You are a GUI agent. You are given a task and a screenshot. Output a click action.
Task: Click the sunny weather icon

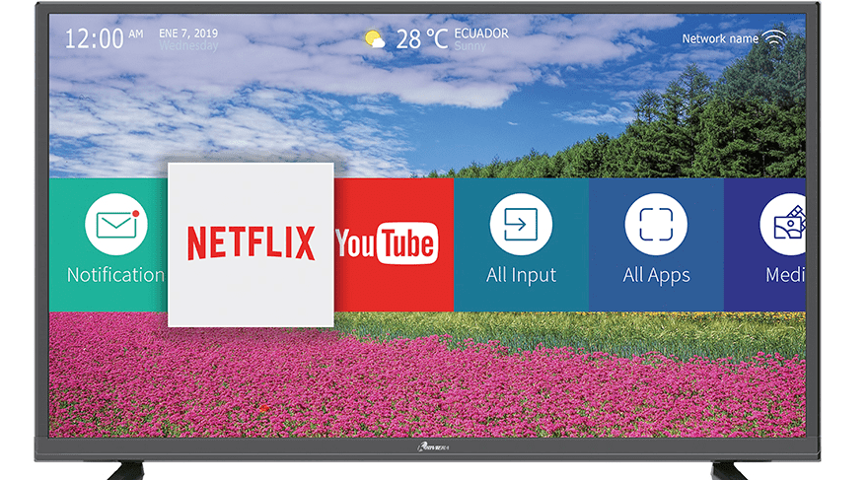(375, 39)
